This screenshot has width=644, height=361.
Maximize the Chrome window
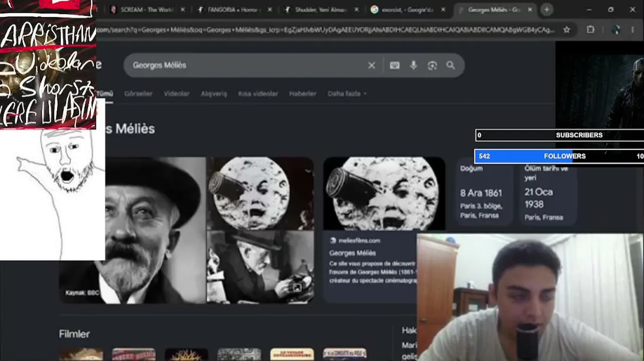610,10
